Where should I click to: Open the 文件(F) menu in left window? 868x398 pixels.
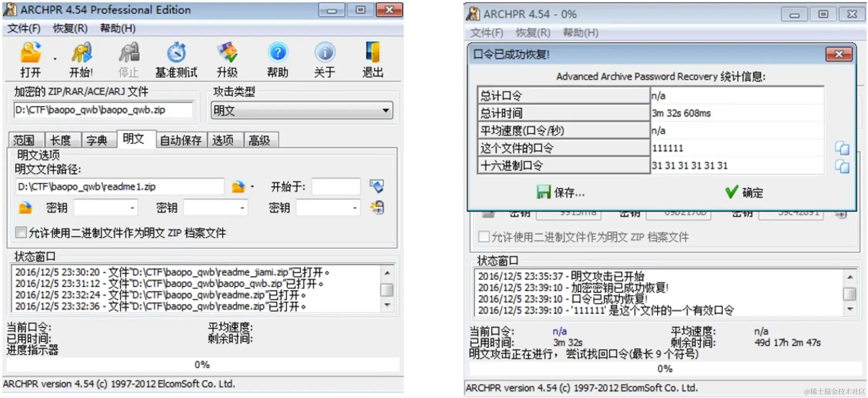[x=24, y=28]
